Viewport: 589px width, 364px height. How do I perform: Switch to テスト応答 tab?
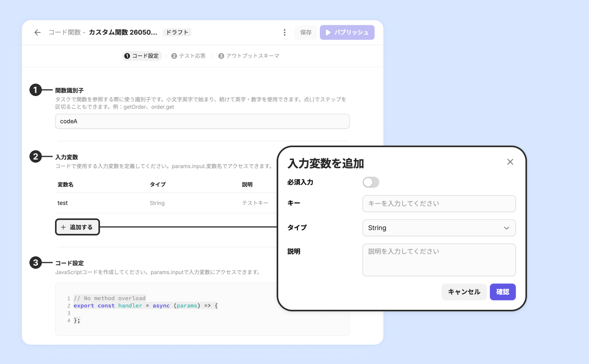click(188, 56)
